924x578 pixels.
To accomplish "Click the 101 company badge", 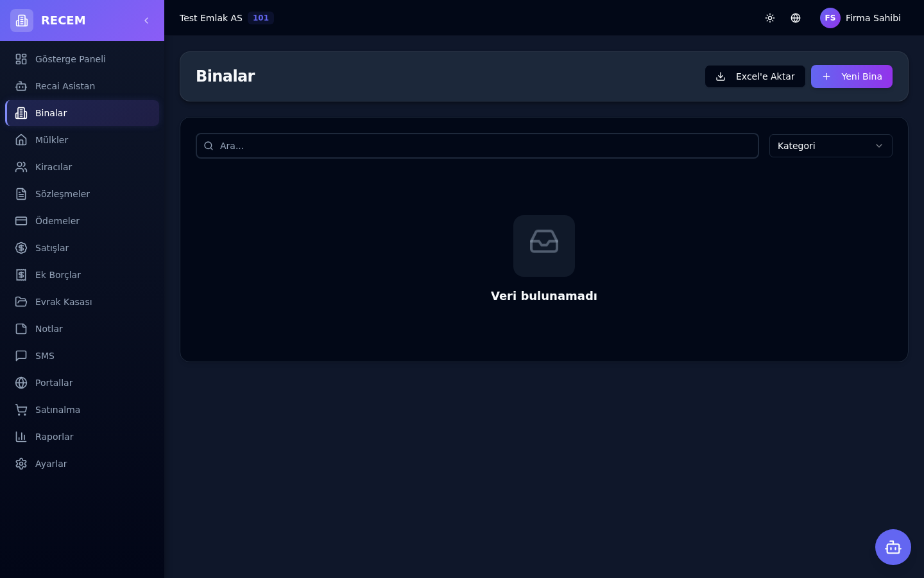I will tap(261, 18).
